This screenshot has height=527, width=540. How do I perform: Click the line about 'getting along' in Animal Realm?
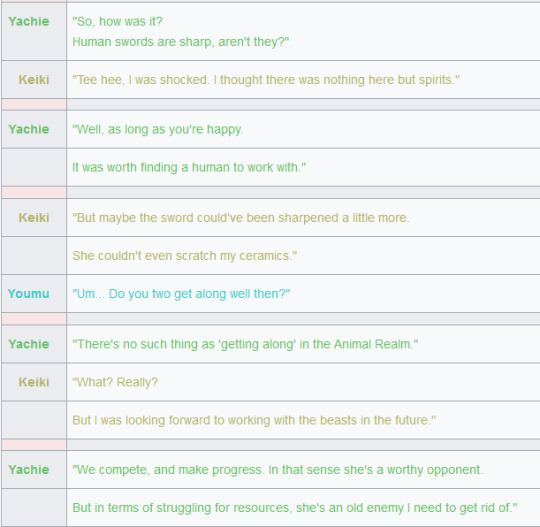tap(245, 344)
